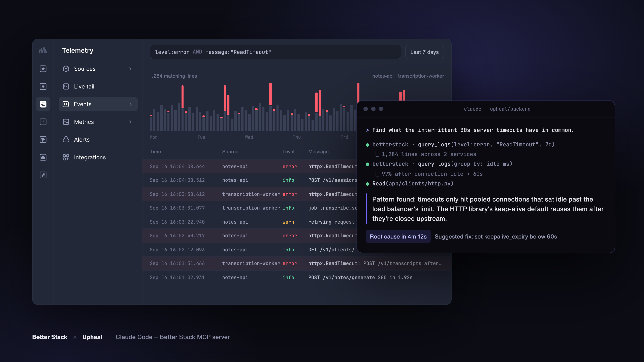Select the 16:02:40.217 notes-api error row

pyautogui.click(x=250, y=236)
